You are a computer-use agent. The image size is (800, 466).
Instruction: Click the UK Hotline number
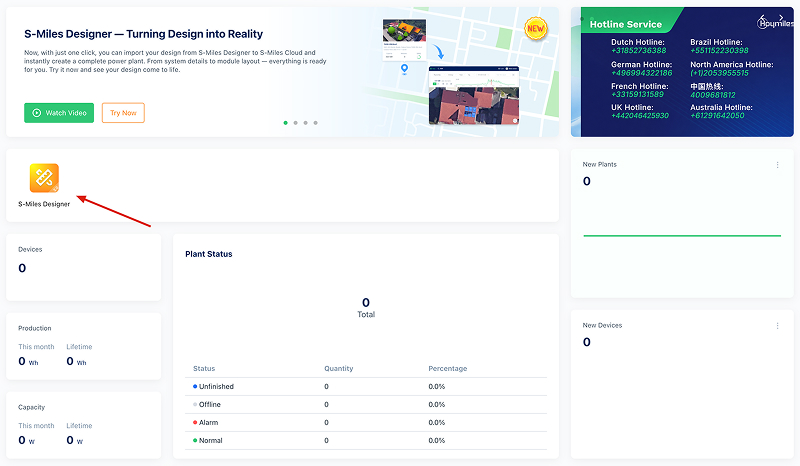click(640, 116)
